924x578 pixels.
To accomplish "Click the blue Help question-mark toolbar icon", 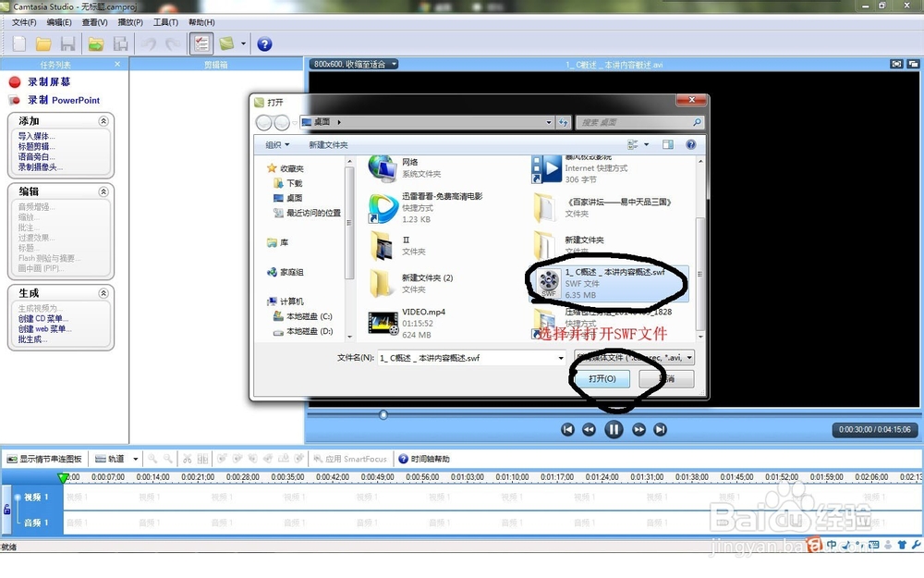I will 264,43.
